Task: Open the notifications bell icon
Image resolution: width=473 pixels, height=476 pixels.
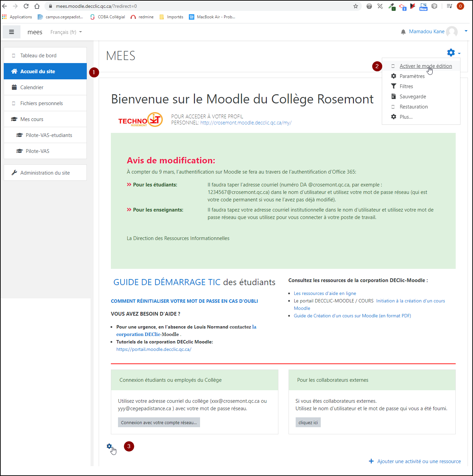Action: [x=403, y=32]
